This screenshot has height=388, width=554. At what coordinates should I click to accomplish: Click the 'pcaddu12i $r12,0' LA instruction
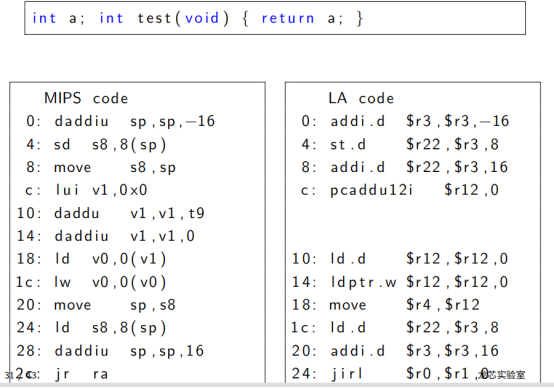400,190
